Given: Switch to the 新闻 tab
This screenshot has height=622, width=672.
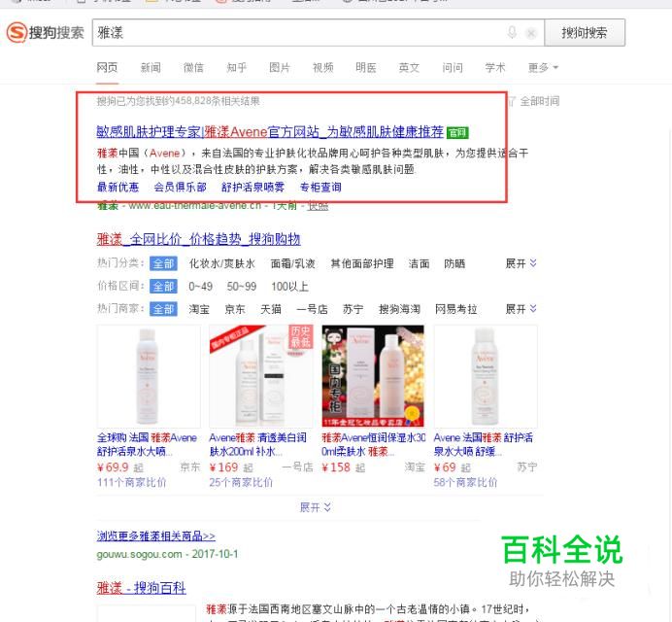Looking at the screenshot, I should (x=151, y=67).
